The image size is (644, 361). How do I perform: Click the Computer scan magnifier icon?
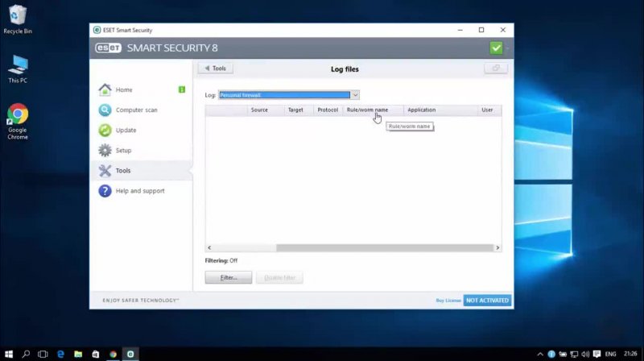[x=105, y=110]
